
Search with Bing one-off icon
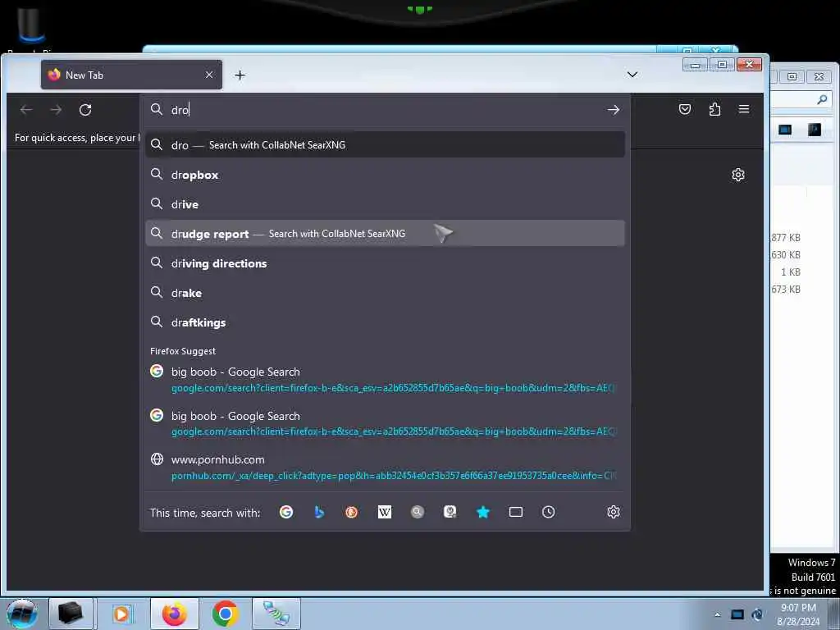click(319, 512)
